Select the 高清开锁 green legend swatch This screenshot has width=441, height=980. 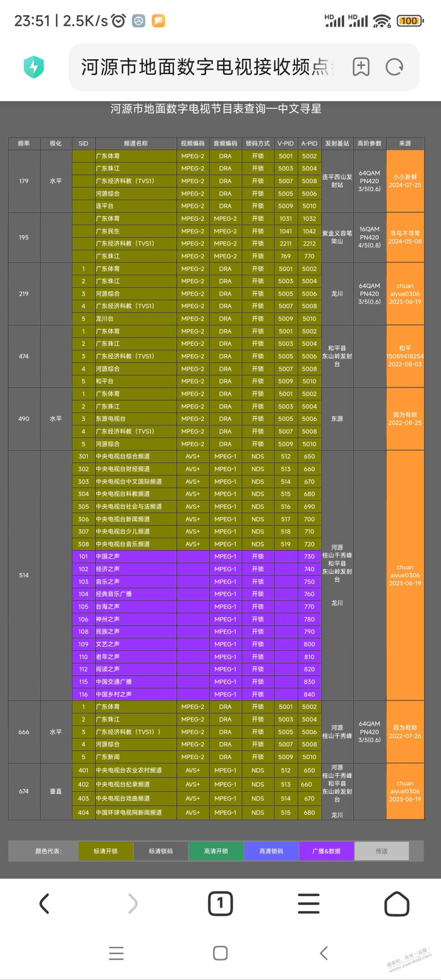(216, 851)
